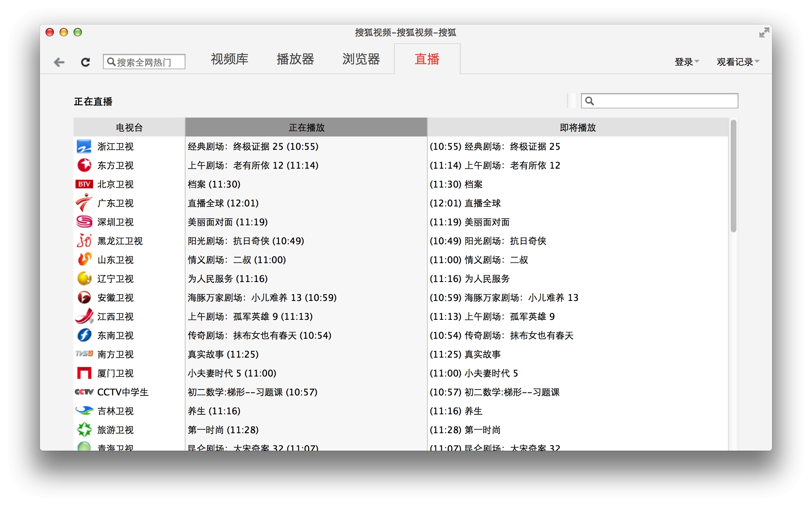812x506 pixels.
Task: Select the 安徽卫视 channel name
Action: click(115, 298)
